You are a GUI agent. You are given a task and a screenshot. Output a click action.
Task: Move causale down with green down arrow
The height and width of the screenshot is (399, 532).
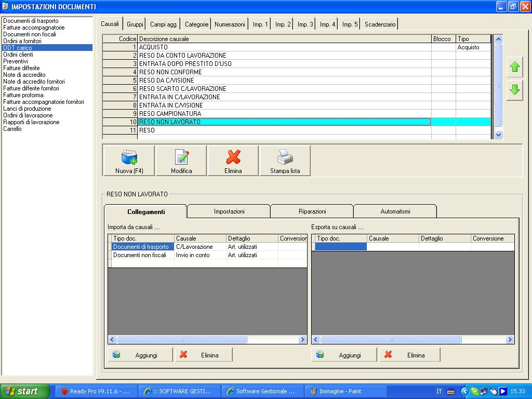[x=514, y=90]
